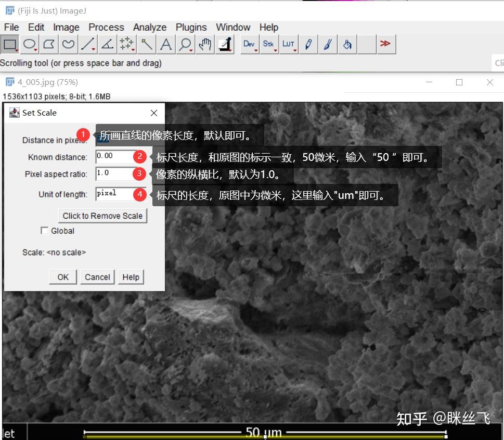
Task: Maximize the 4_005.jpg image window
Action: click(x=459, y=82)
